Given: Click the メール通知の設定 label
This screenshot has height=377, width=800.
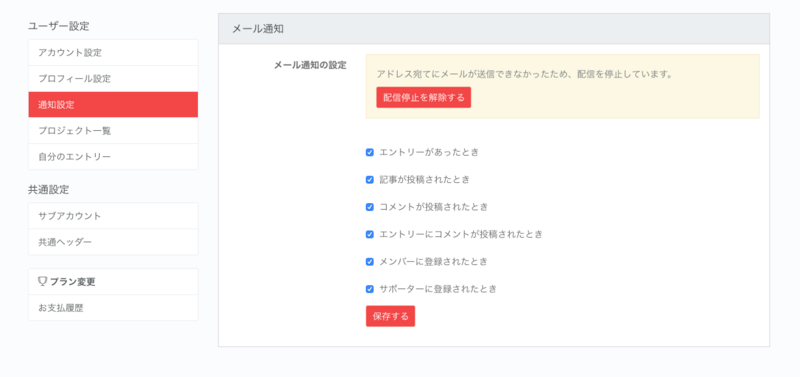Looking at the screenshot, I should (310, 65).
